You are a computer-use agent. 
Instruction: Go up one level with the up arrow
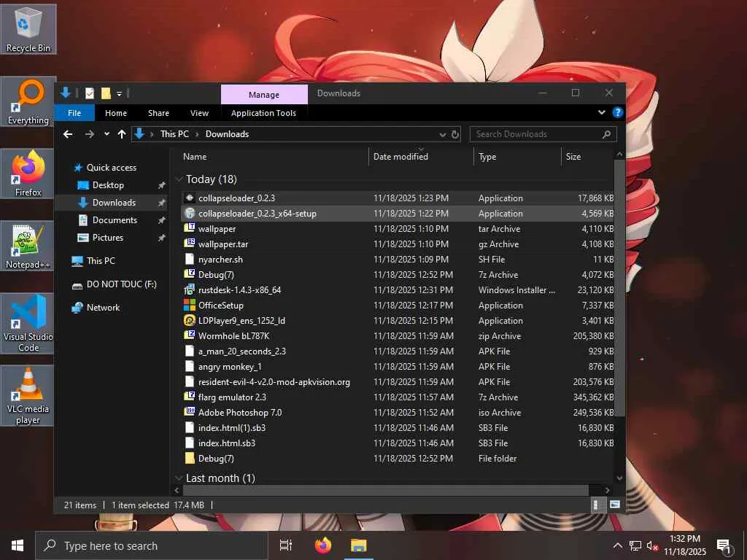122,134
